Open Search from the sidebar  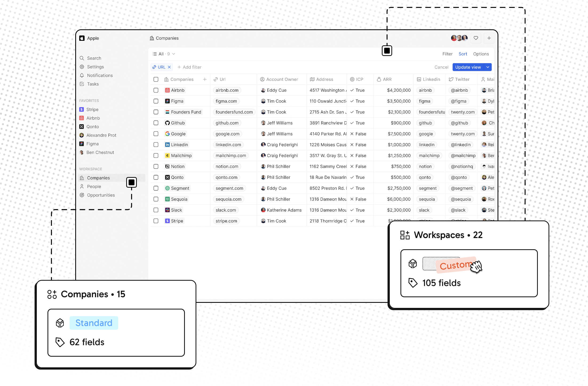(x=94, y=58)
